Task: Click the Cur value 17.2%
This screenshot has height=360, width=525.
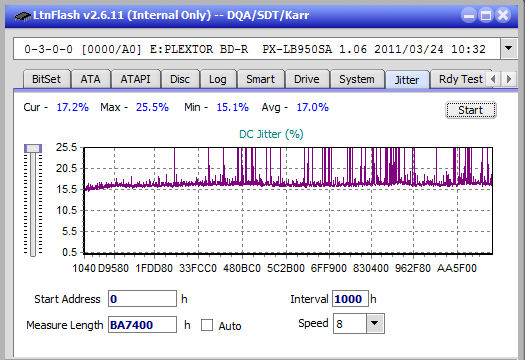Action: coord(73,107)
